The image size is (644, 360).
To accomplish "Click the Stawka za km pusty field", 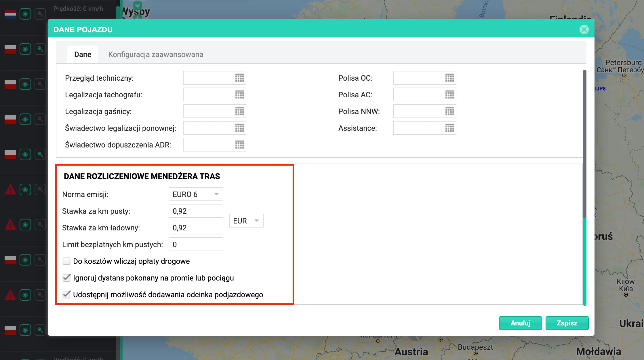I will tap(196, 211).
